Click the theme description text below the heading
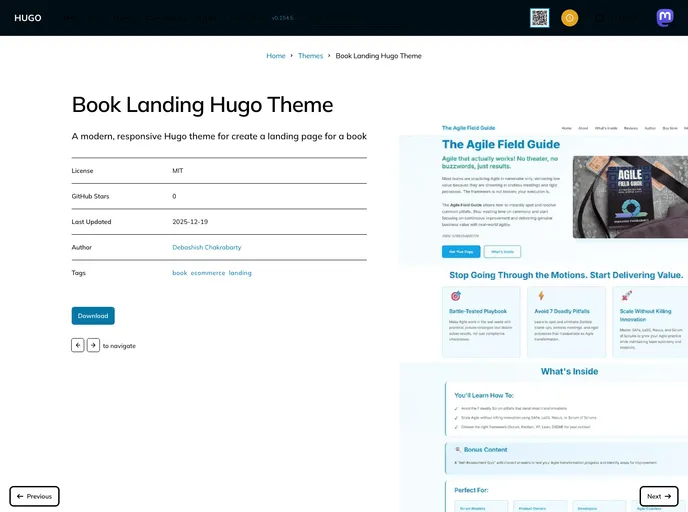 tap(219, 136)
